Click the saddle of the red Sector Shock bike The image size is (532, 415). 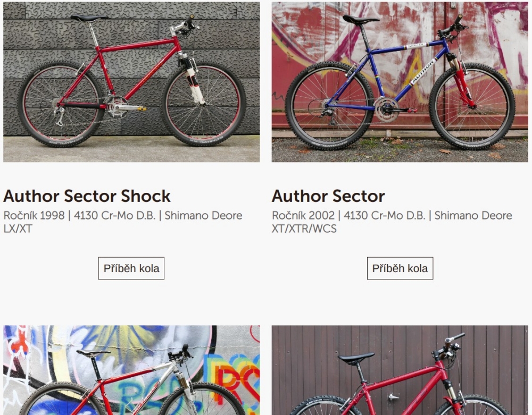point(89,18)
